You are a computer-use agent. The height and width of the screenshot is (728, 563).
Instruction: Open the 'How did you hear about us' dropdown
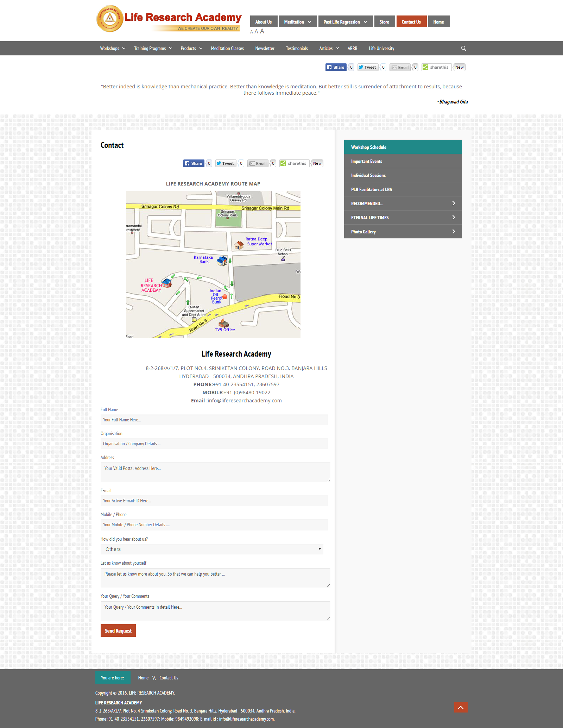pos(212,549)
